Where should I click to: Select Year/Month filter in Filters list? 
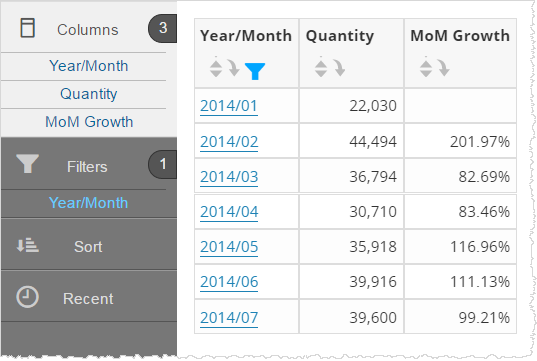click(88, 203)
